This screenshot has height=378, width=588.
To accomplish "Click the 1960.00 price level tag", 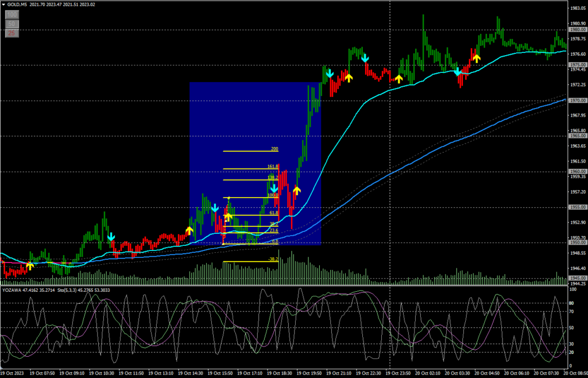I will coord(578,171).
